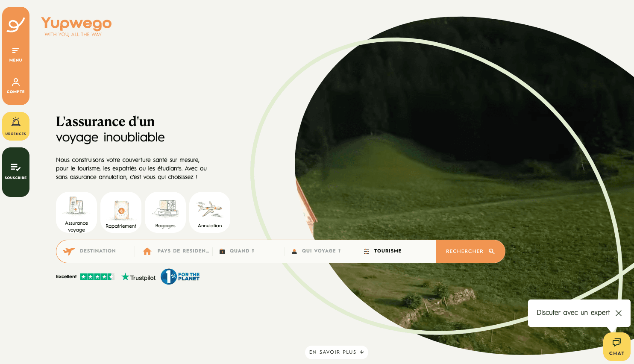This screenshot has width=634, height=364.
Task: Click the calendar icon beside Quand
Action: [222, 251]
